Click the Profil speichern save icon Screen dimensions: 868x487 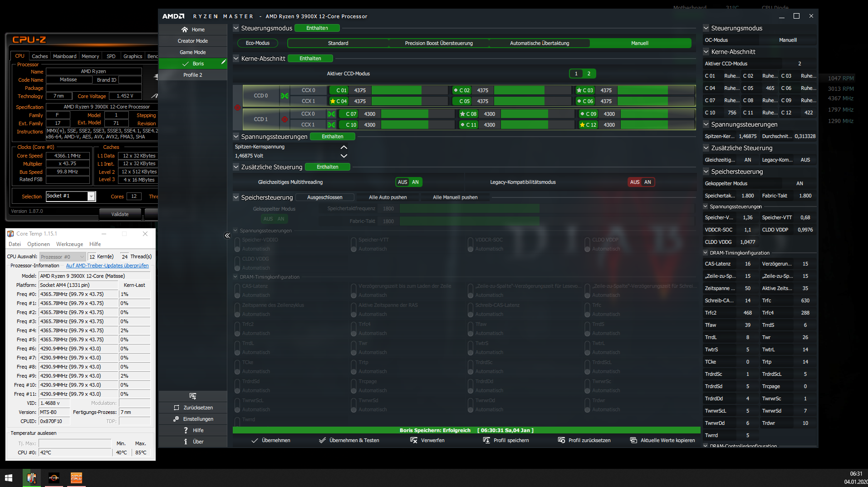click(486, 440)
